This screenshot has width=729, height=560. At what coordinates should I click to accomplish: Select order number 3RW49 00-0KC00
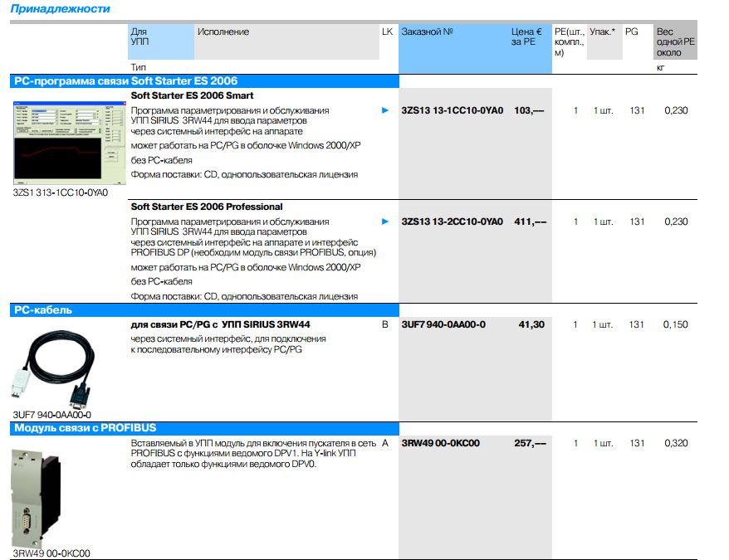(441, 443)
